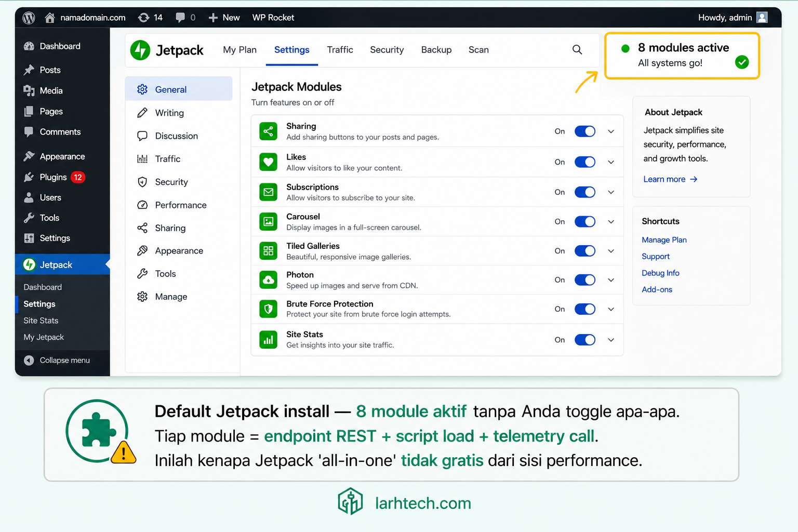Expand the Site Stats module chevron
Image resolution: width=798 pixels, height=532 pixels.
(611, 340)
